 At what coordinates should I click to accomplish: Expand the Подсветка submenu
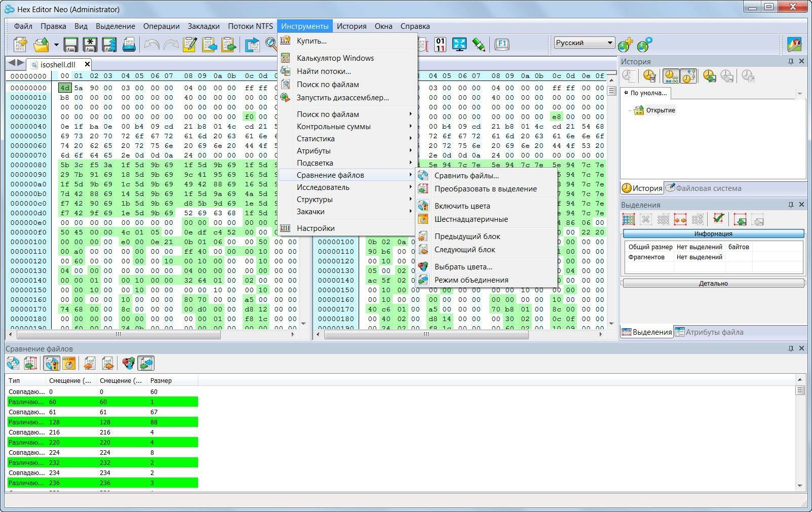(x=347, y=163)
